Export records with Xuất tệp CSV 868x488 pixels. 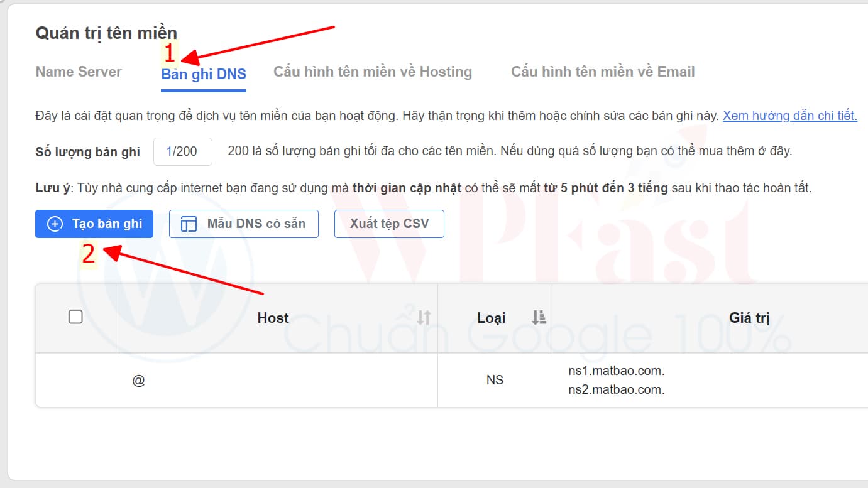tap(389, 224)
